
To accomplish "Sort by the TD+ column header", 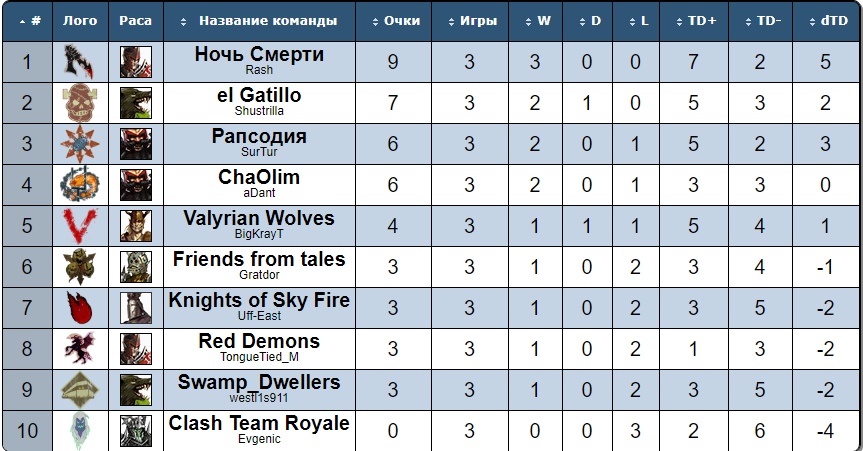I will (x=696, y=21).
